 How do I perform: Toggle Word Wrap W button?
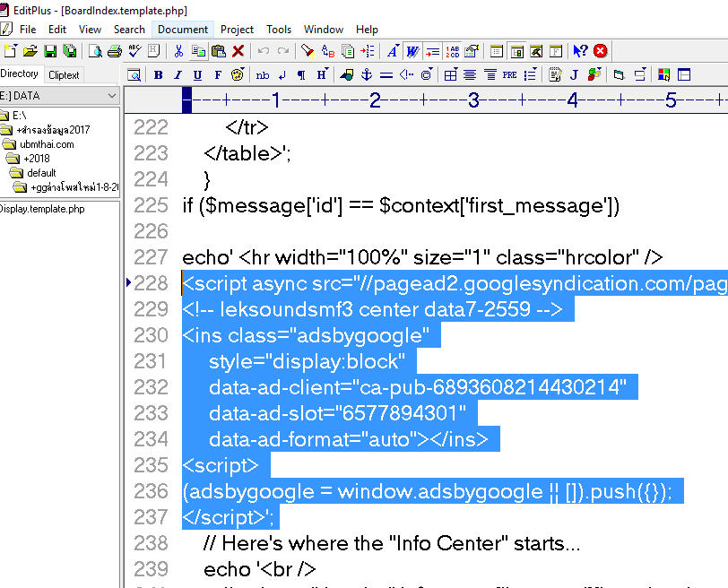coord(412,51)
